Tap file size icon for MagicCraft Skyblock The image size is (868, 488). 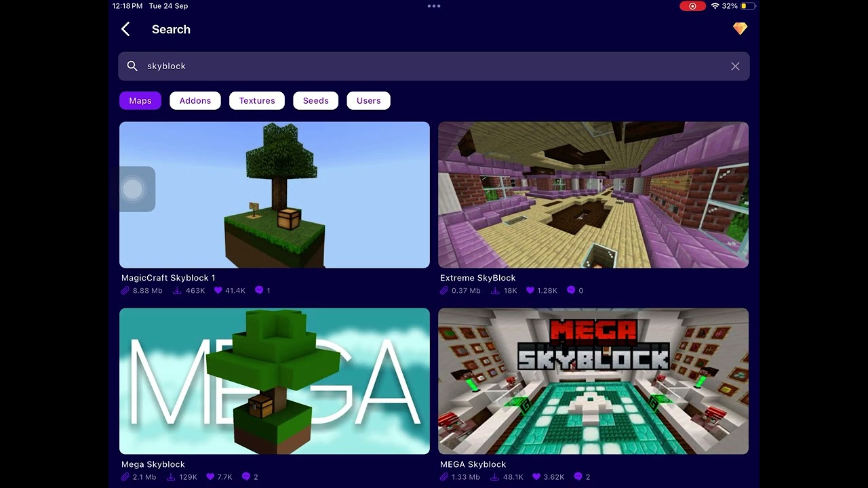click(125, 290)
